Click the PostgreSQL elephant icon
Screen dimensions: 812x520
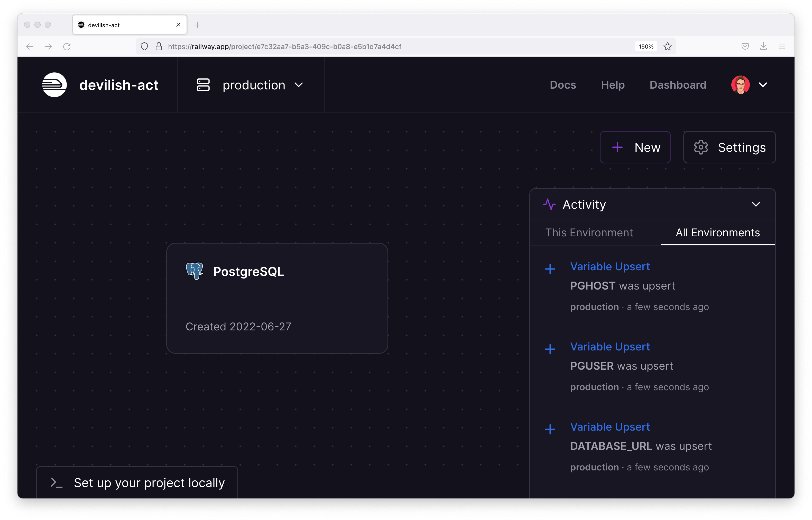tap(195, 271)
